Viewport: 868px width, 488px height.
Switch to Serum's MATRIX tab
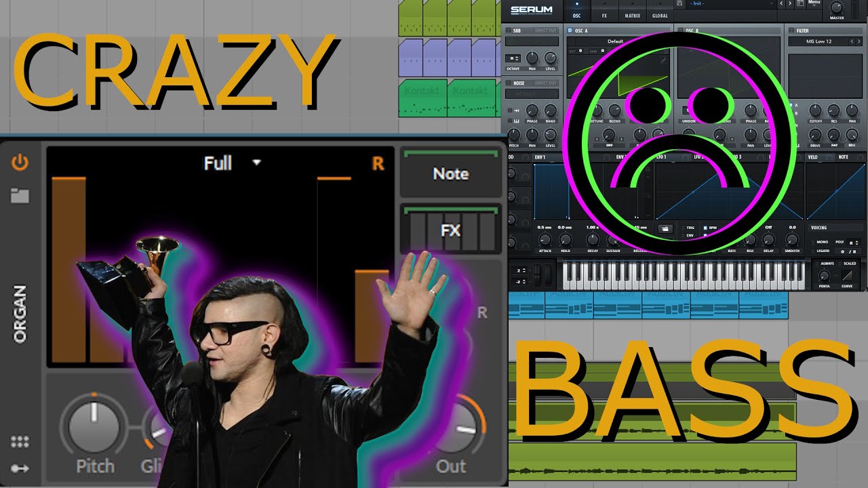coord(633,12)
